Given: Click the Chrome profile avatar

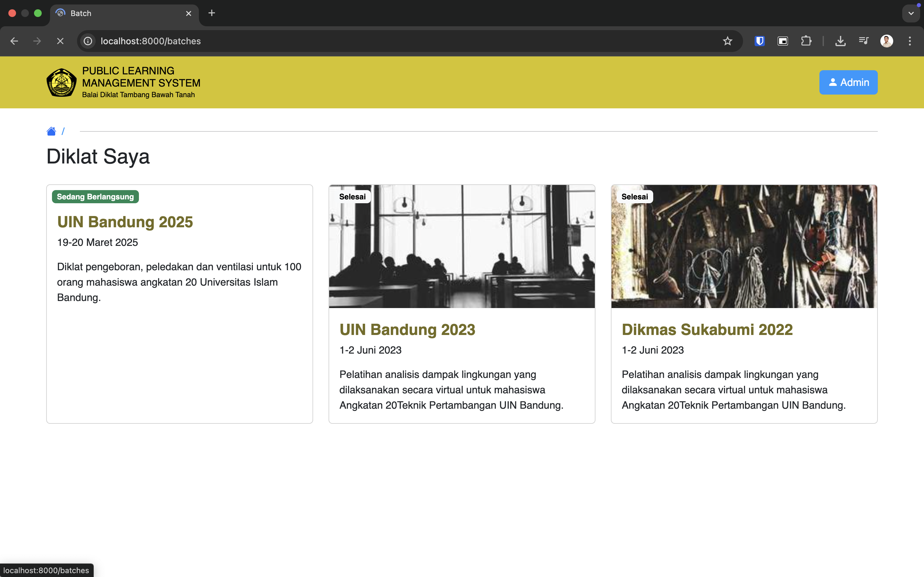Looking at the screenshot, I should [x=886, y=41].
